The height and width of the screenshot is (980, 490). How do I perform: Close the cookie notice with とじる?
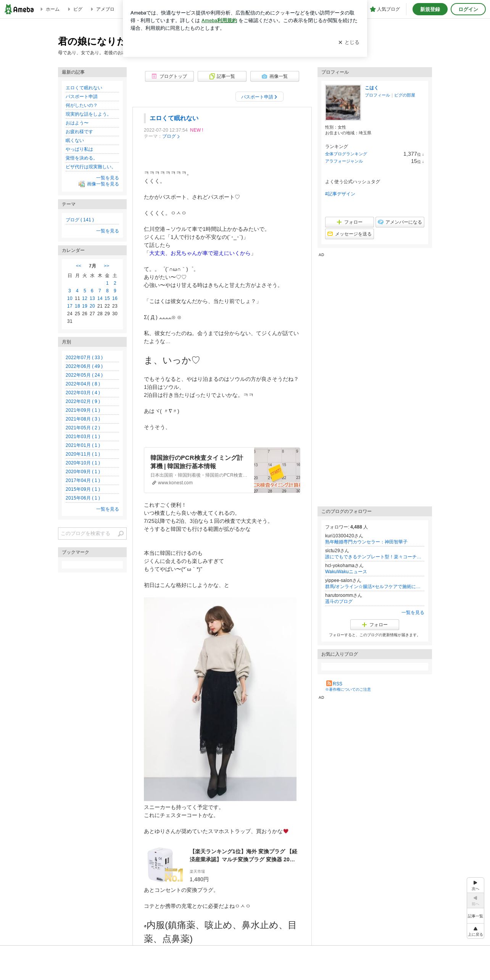(349, 42)
